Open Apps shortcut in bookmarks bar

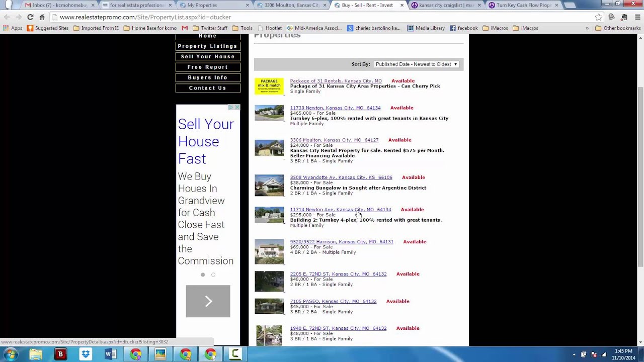pos(13,28)
